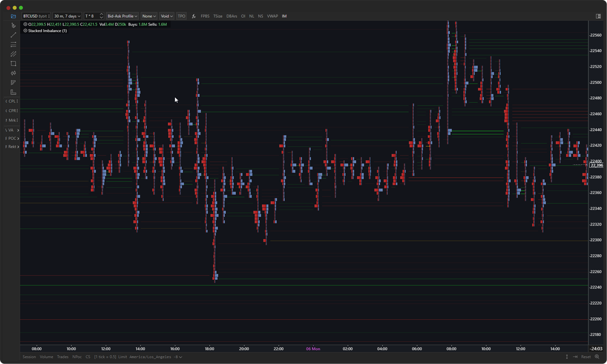Open the fx indicators icon

(x=194, y=16)
